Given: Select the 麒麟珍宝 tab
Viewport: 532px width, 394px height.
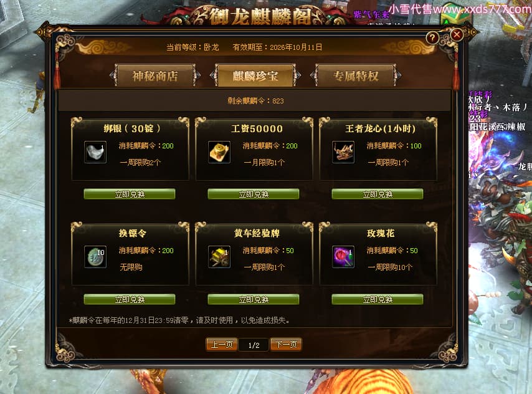Looking at the screenshot, I should tap(255, 75).
